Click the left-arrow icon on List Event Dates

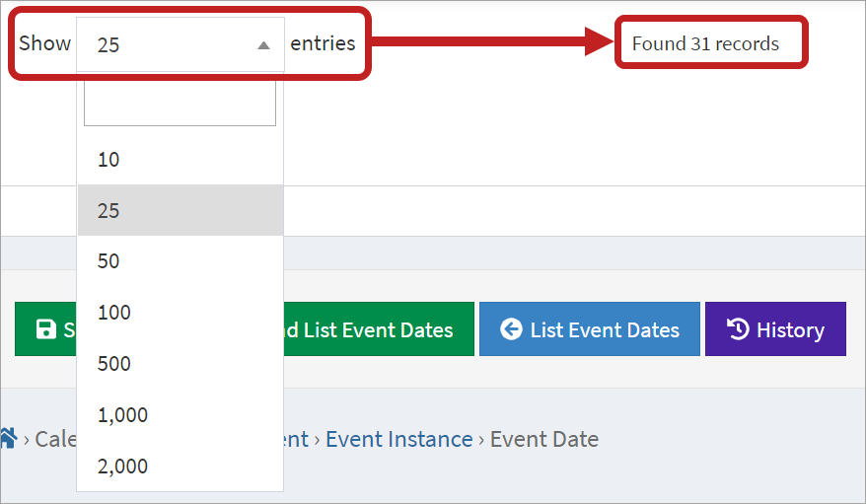[x=511, y=329]
